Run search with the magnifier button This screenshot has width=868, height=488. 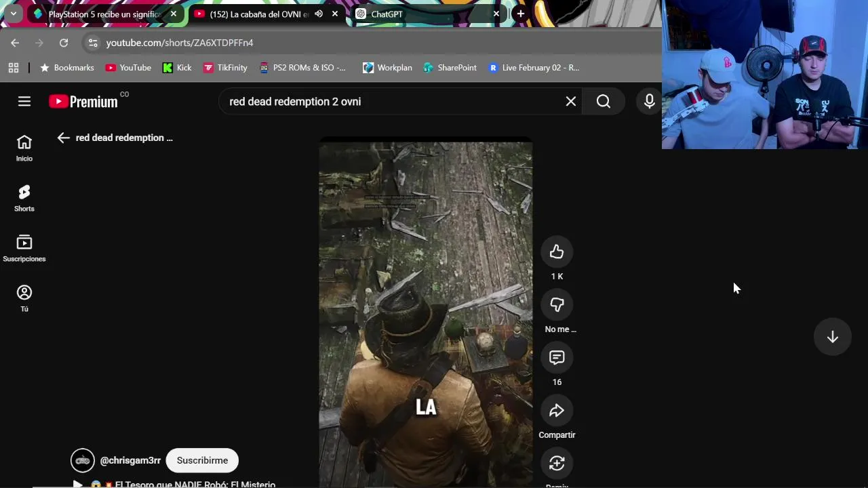point(604,102)
